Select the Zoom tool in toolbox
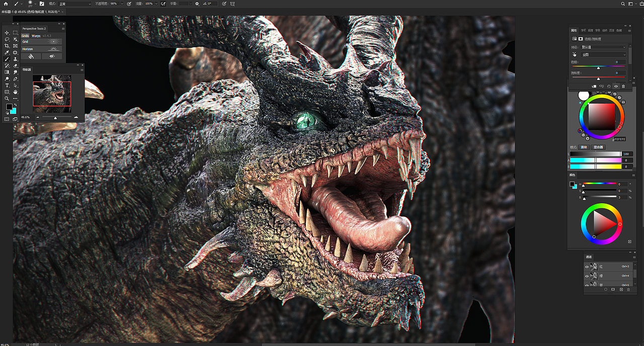This screenshot has width=644, height=346. point(7,99)
